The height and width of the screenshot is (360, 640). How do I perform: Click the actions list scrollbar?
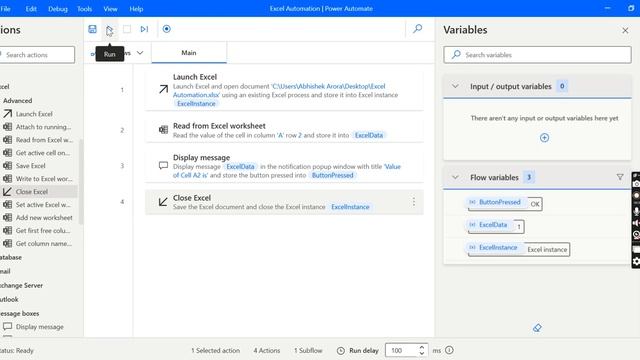click(81, 182)
